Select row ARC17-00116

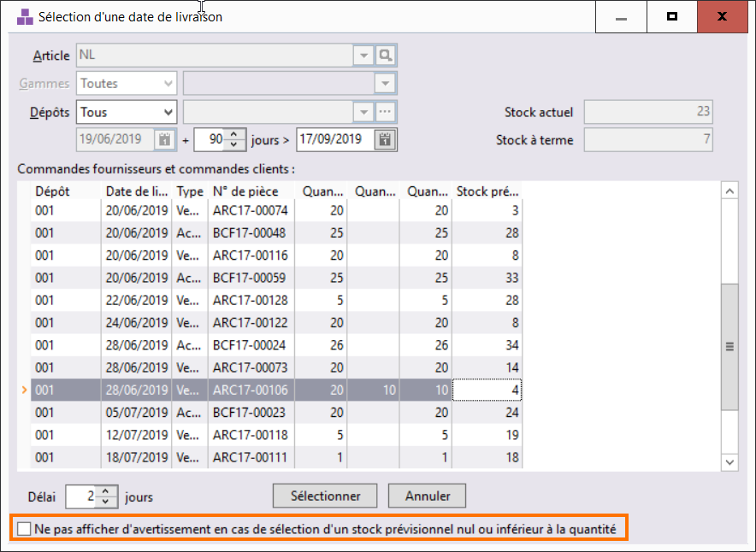(276, 255)
